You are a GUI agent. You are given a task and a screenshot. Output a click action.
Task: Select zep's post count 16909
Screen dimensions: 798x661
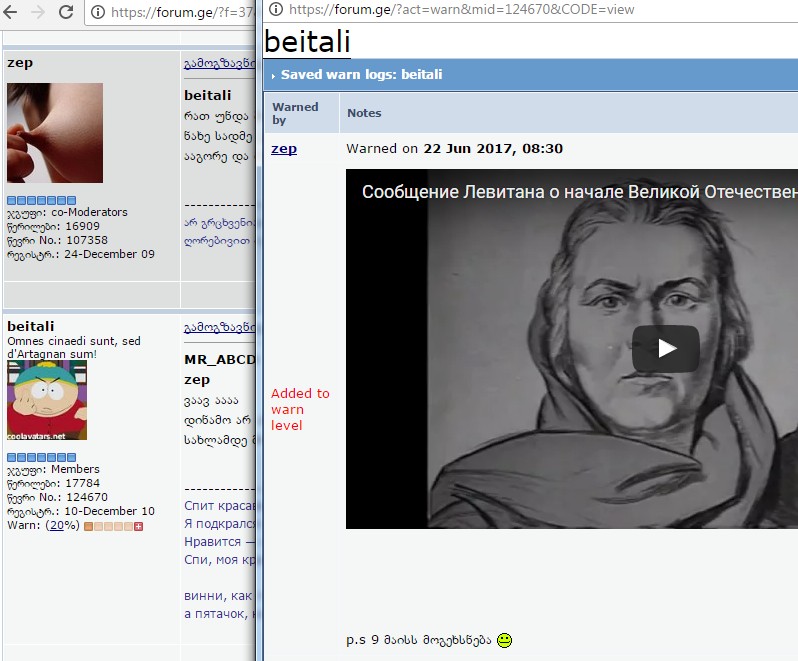tap(82, 226)
